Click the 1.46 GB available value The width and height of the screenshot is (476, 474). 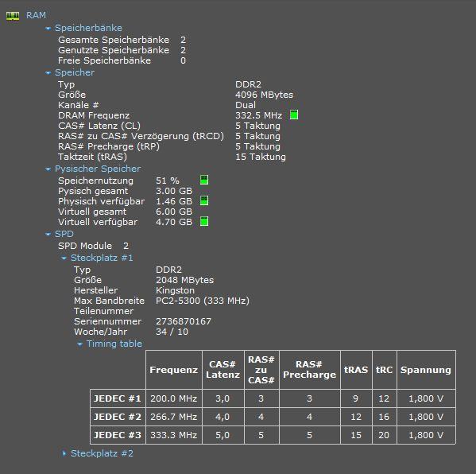tap(174, 201)
